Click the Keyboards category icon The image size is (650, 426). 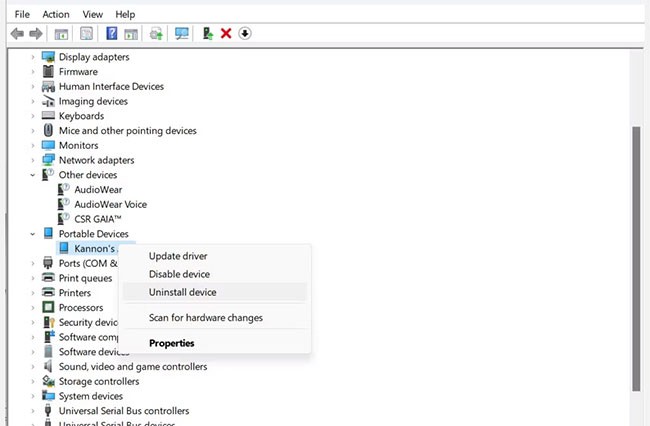click(48, 116)
